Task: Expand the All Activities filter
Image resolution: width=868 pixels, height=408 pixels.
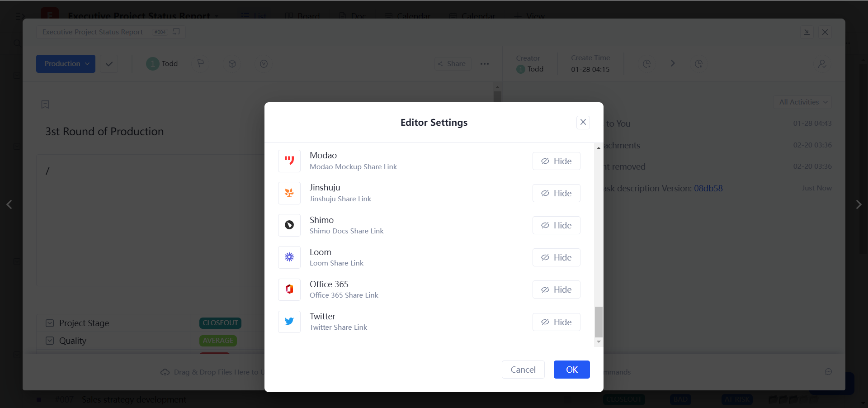Action: [x=802, y=102]
